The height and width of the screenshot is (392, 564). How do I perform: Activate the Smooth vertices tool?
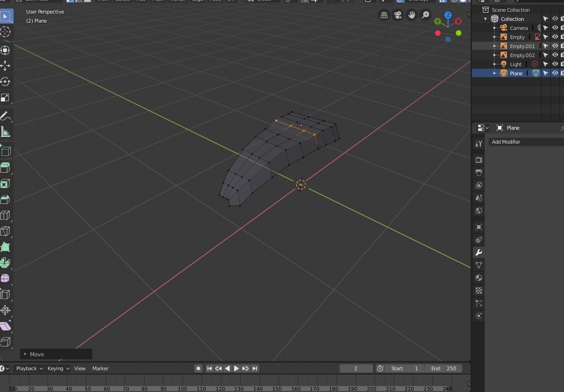coord(5,278)
